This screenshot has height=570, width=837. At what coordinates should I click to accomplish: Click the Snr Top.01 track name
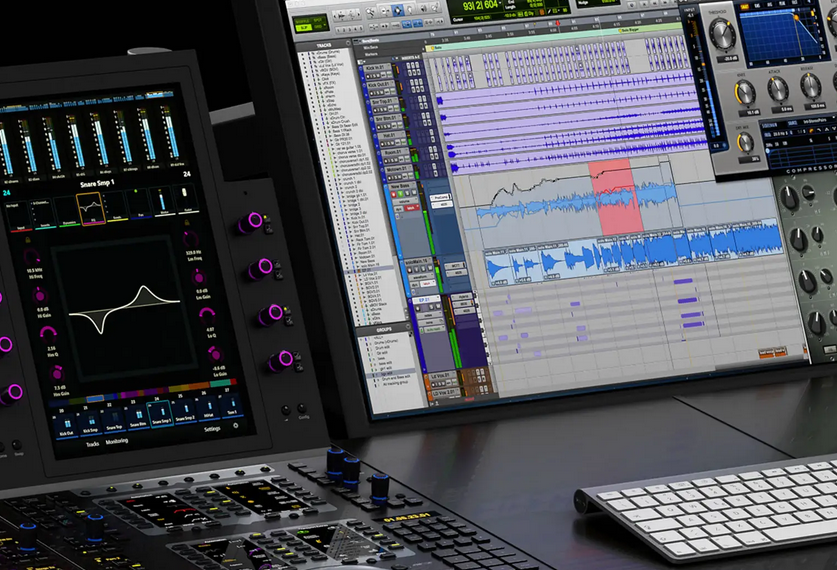384,101
